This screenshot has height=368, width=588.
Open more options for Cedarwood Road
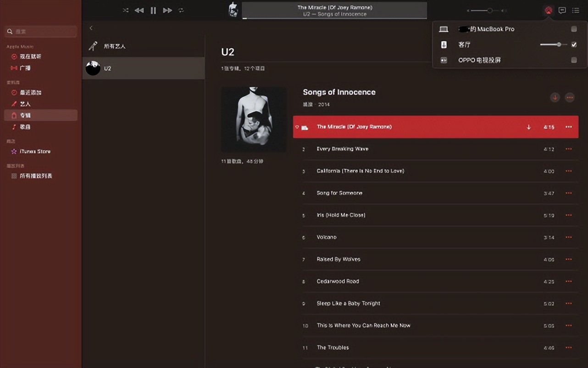coord(569,281)
